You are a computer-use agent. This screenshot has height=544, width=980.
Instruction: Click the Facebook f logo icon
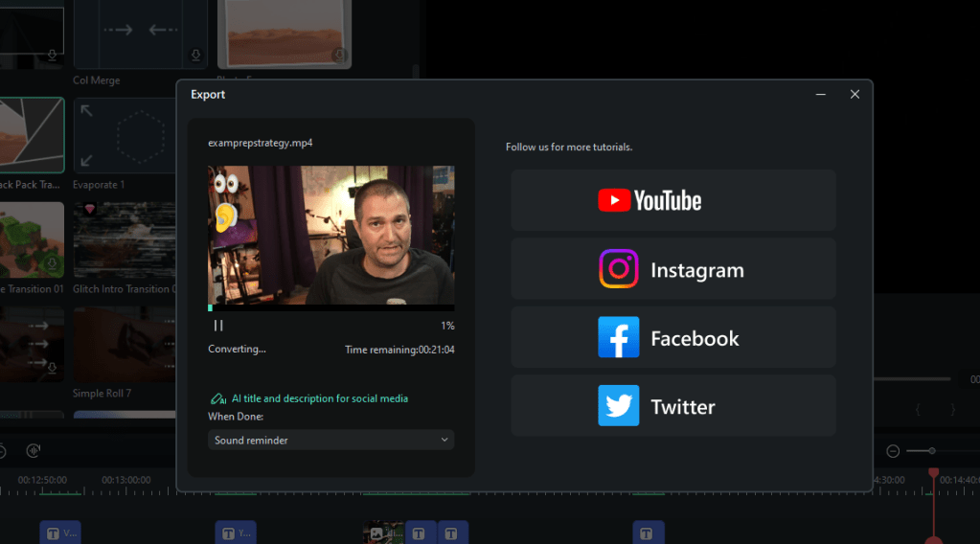tap(619, 337)
